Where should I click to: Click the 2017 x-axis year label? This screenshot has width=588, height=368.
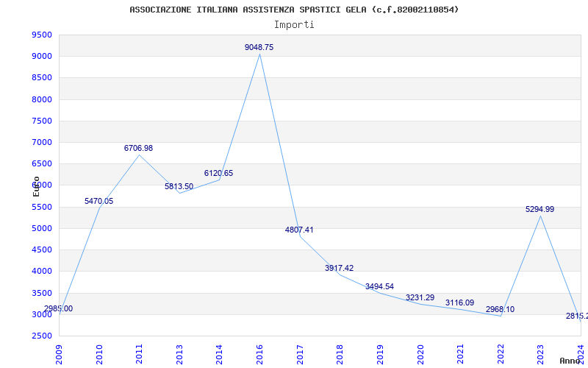pyautogui.click(x=299, y=354)
